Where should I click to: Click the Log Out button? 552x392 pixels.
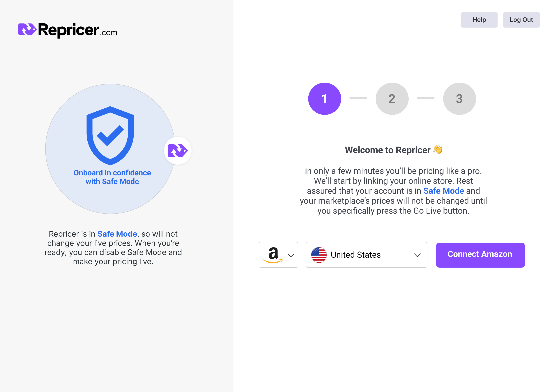[x=521, y=20]
